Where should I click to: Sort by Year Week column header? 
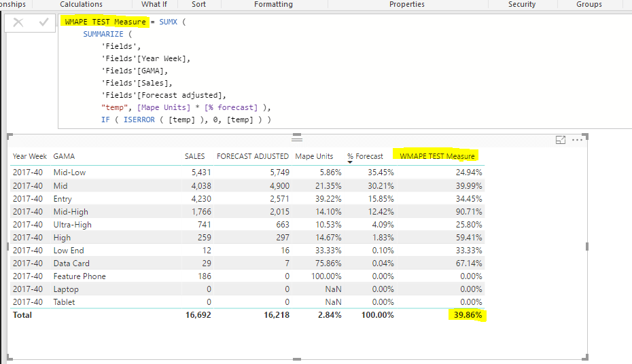pos(30,156)
